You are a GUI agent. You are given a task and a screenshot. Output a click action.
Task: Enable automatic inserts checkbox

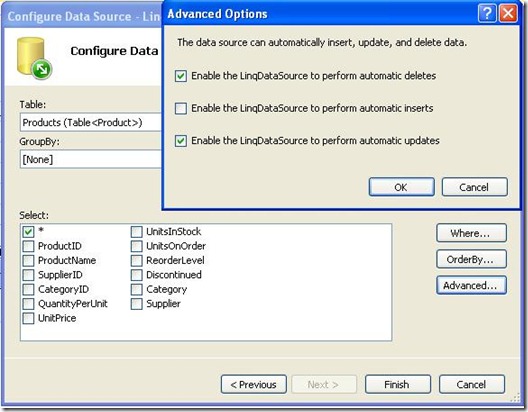[x=181, y=108]
